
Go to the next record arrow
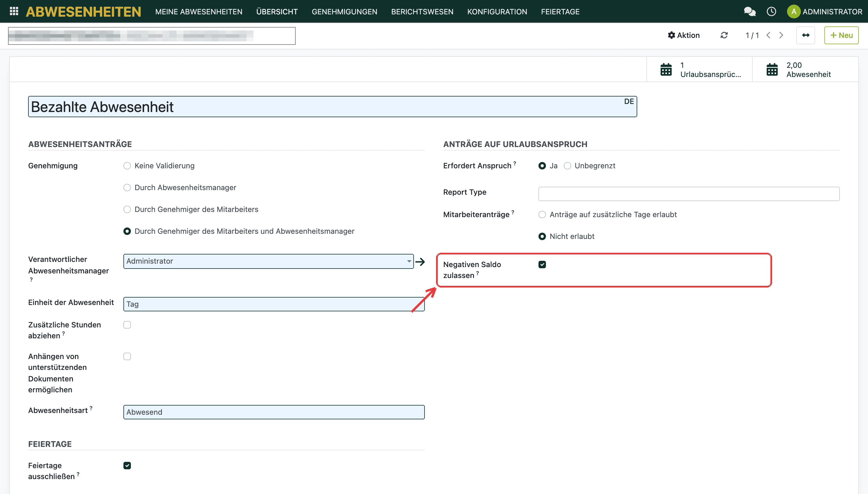point(782,35)
